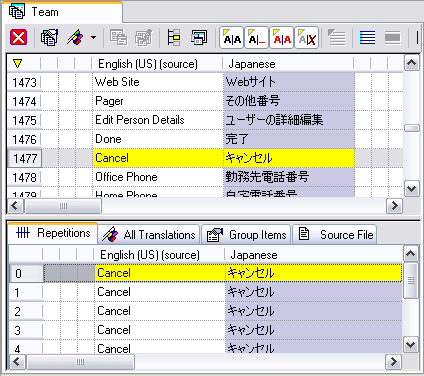
Task: Select row number 1475
Action: [x=24, y=120]
